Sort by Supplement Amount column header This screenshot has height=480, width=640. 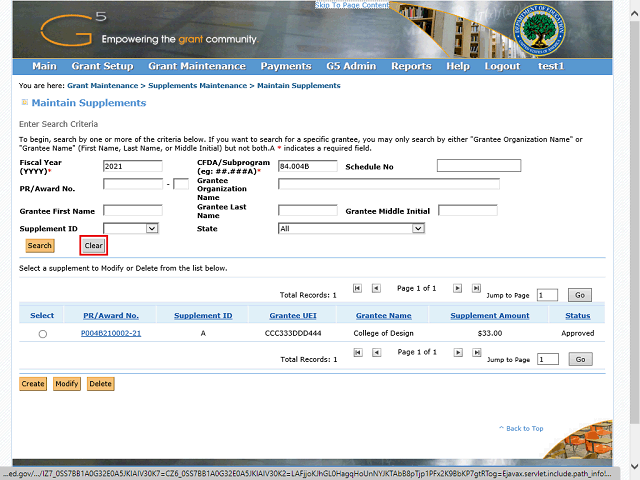pos(489,316)
